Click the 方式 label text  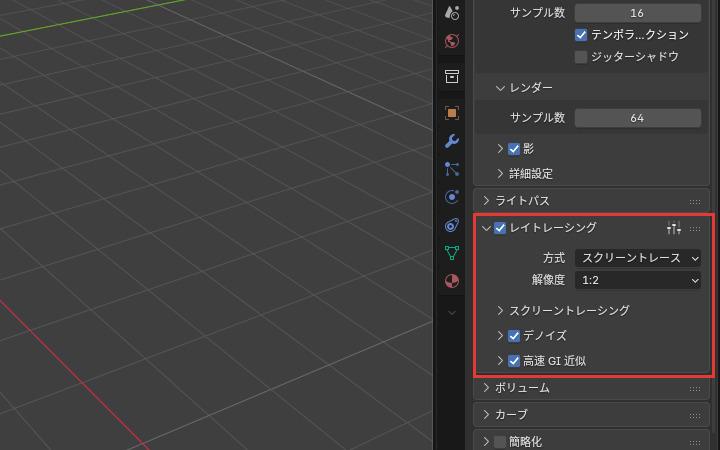tap(554, 258)
